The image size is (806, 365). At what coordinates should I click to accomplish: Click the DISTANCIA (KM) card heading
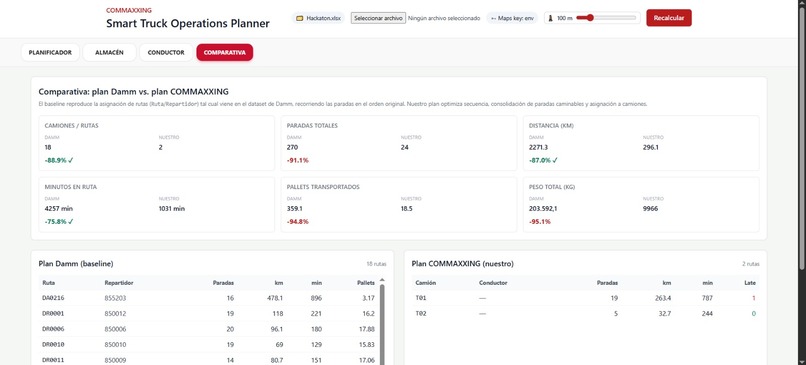(x=551, y=125)
